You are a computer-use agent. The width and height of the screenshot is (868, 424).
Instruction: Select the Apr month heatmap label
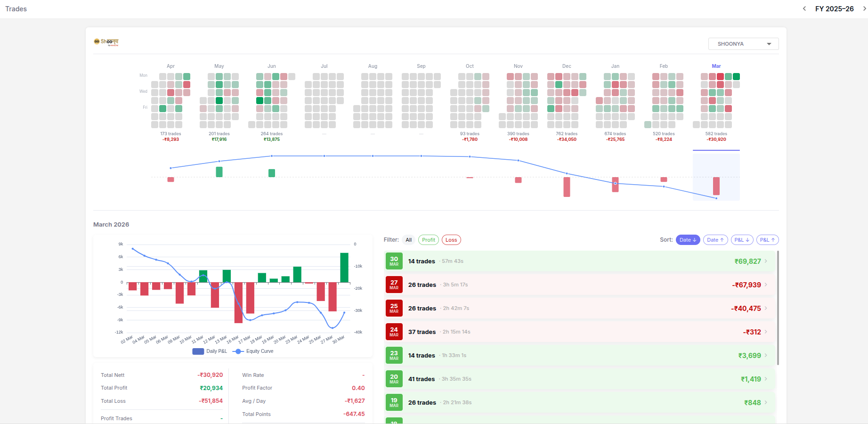tap(170, 66)
